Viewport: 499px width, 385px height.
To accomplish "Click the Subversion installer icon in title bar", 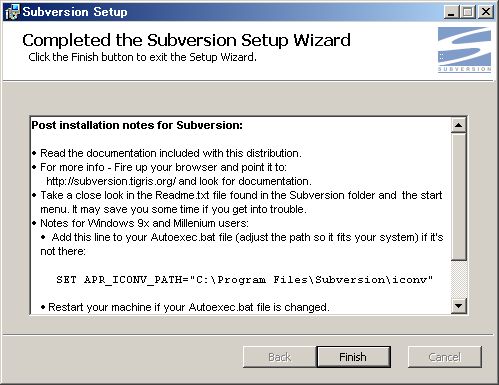I will coord(12,12).
